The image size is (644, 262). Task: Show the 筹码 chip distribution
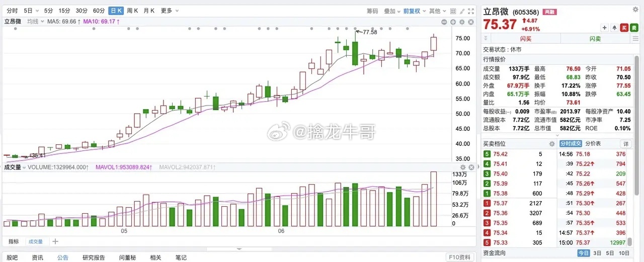coord(372,11)
